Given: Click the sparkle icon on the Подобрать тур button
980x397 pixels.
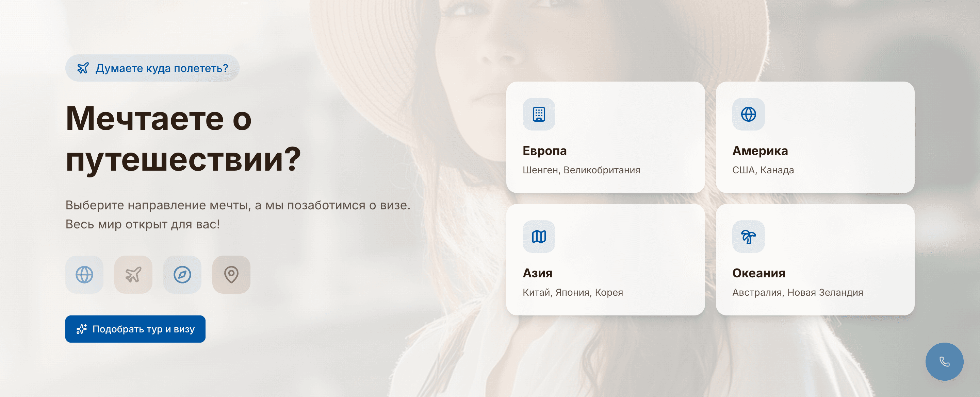Looking at the screenshot, I should pyautogui.click(x=82, y=329).
